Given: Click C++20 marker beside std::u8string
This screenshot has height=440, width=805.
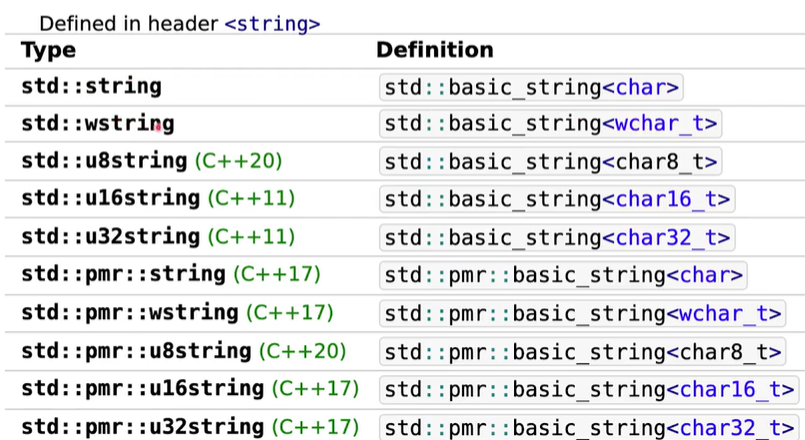Looking at the screenshot, I should point(238,161).
